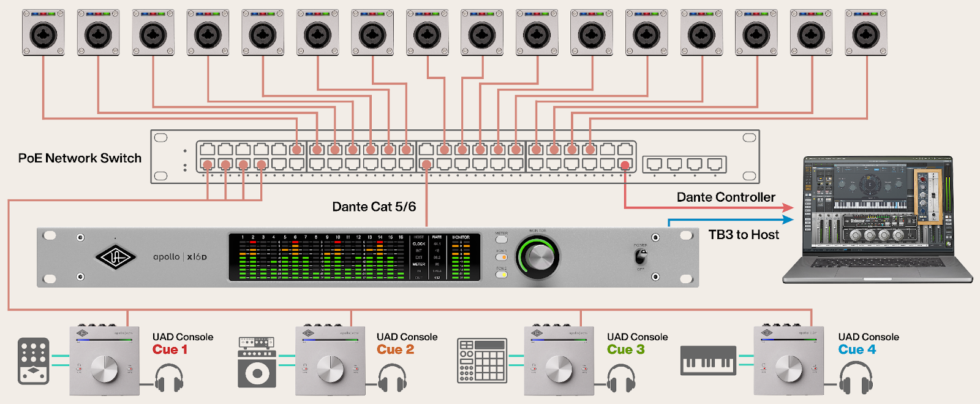Click the LED strip on the Cue 4 unit
980x404 pixels.
789,340
